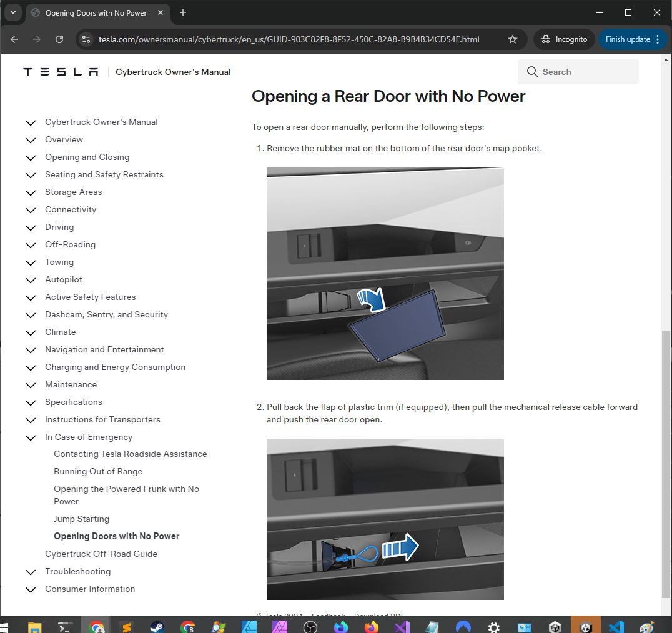The image size is (672, 633).
Task: Bookmark this page with the star
Action: pyautogui.click(x=513, y=39)
